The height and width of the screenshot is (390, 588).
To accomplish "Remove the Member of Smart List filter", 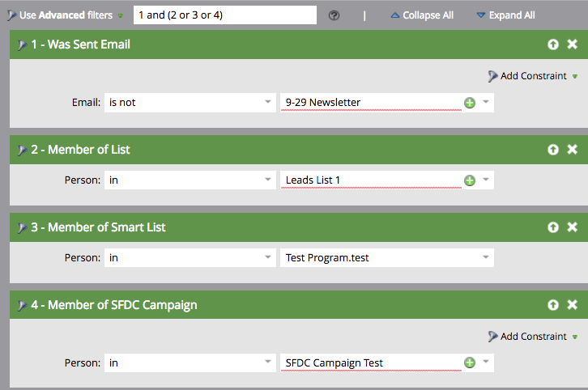I will tap(572, 227).
